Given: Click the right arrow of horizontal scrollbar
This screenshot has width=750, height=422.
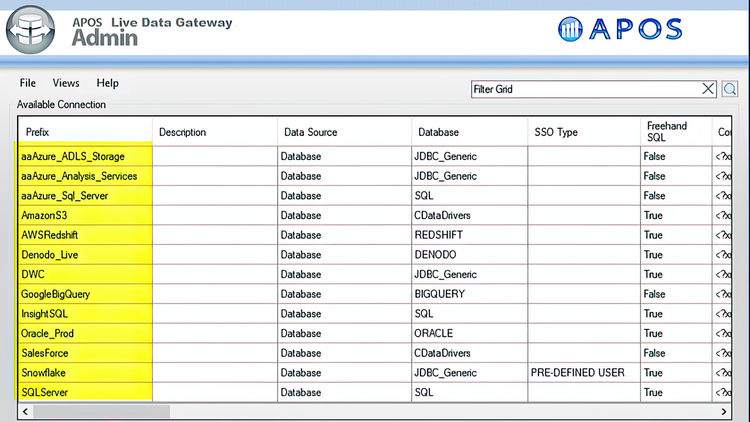Looking at the screenshot, I should pos(724,411).
